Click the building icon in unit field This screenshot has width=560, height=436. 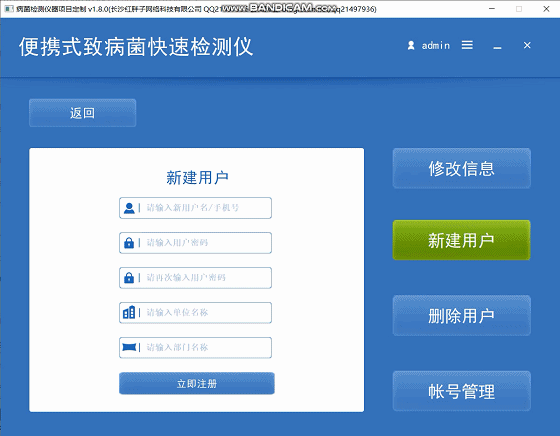(x=129, y=312)
